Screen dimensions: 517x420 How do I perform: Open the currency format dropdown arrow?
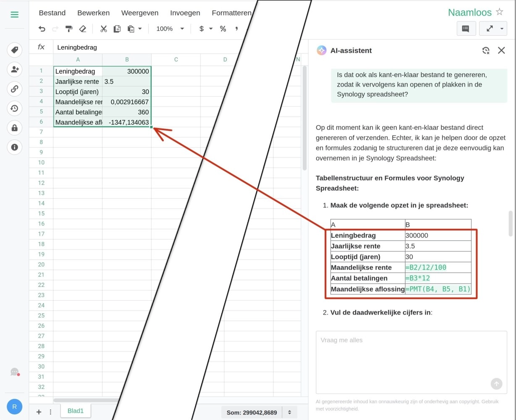(x=211, y=29)
